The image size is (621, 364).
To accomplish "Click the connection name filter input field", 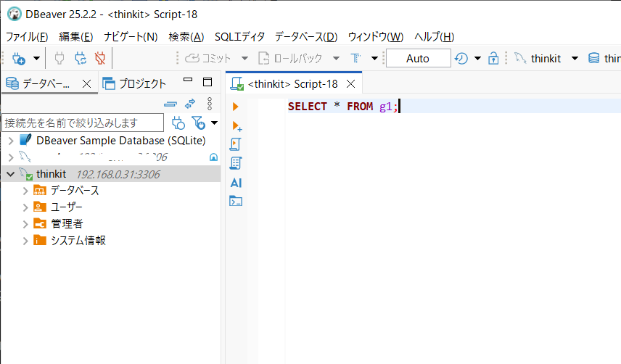I will [x=83, y=123].
